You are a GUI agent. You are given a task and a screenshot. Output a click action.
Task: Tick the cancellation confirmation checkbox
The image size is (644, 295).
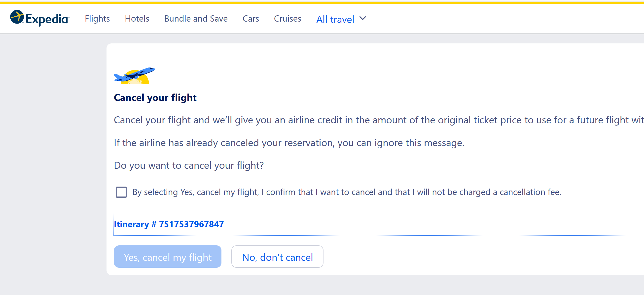(121, 192)
